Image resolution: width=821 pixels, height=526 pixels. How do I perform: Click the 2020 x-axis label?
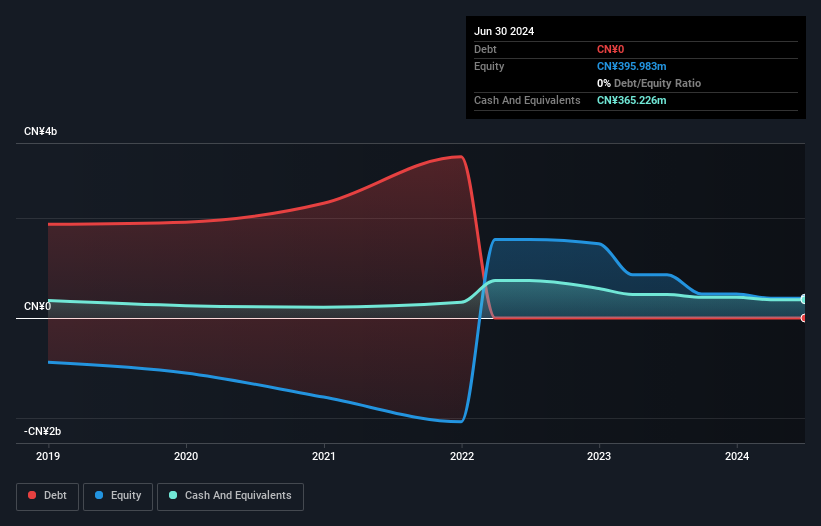point(186,456)
